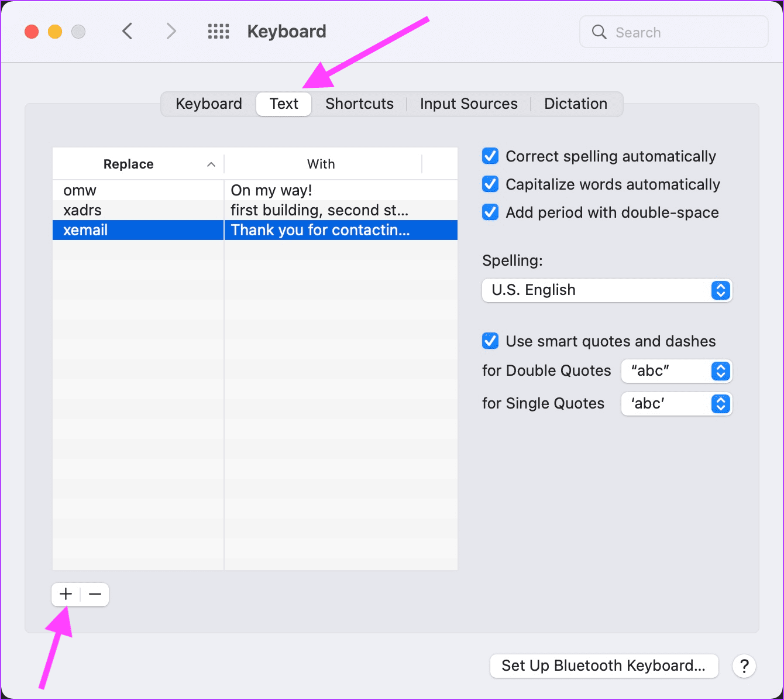This screenshot has width=784, height=700.
Task: Toggle Capitalize words automatically
Action: 490,184
